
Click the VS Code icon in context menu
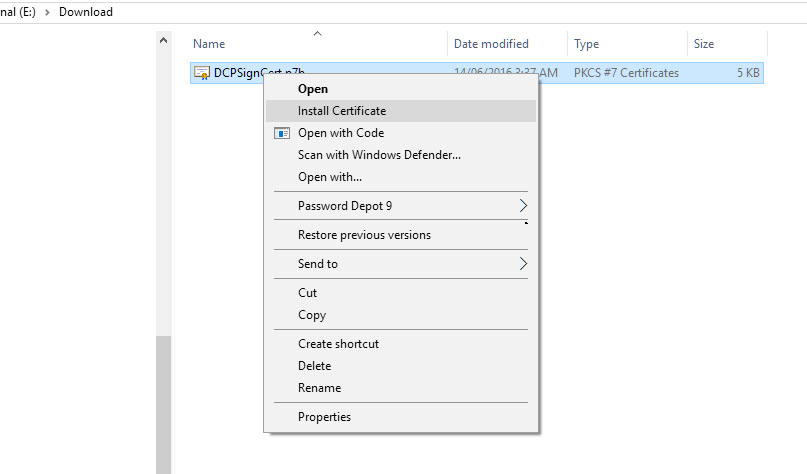click(x=282, y=133)
